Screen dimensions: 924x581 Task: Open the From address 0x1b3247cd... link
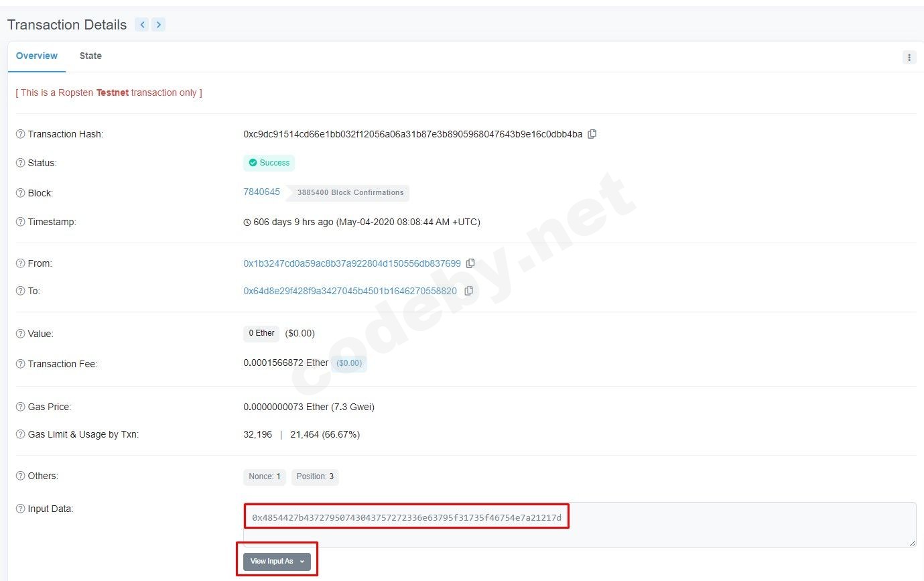tap(352, 263)
